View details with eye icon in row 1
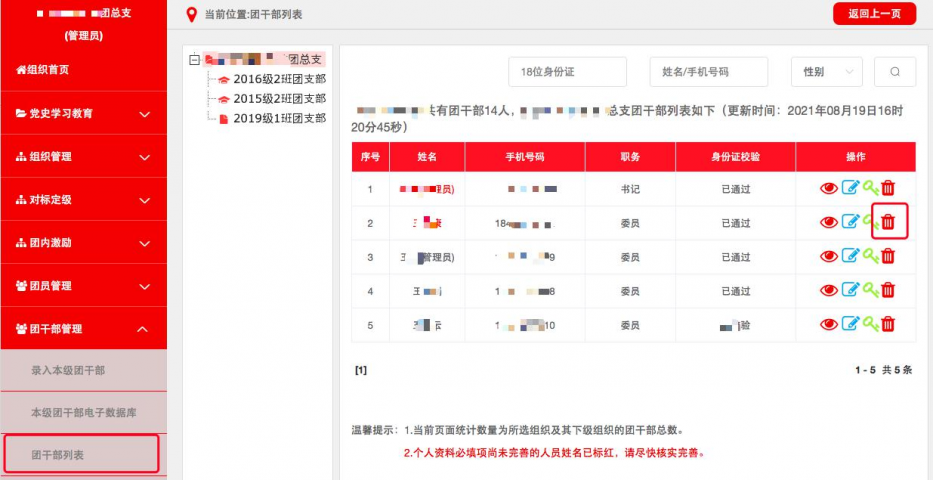This screenshot has width=933, height=480. [828, 188]
